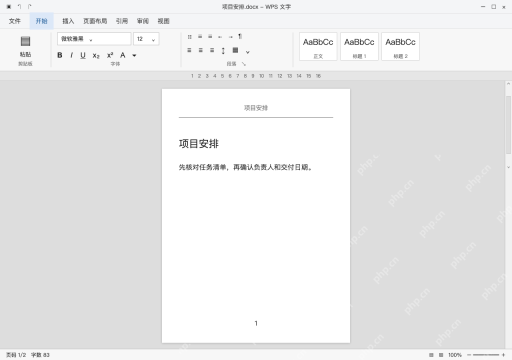Click the word count 83 in status bar

click(x=40, y=355)
